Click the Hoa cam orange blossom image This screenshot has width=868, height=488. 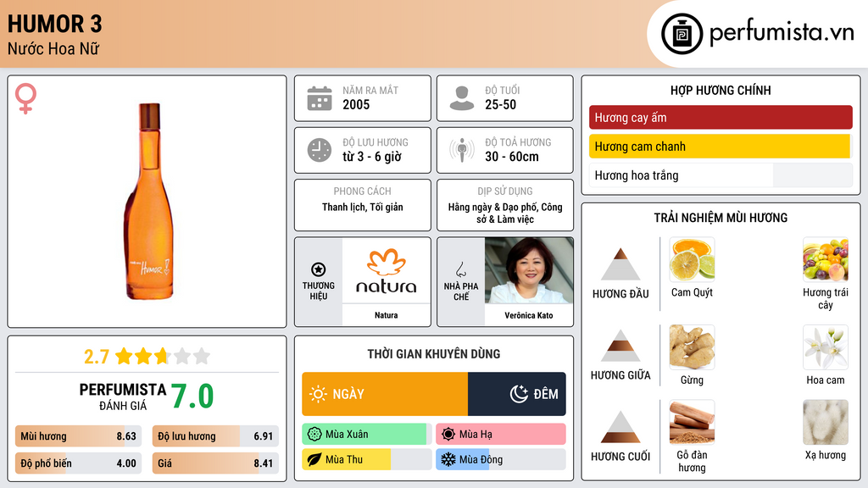pyautogui.click(x=826, y=347)
